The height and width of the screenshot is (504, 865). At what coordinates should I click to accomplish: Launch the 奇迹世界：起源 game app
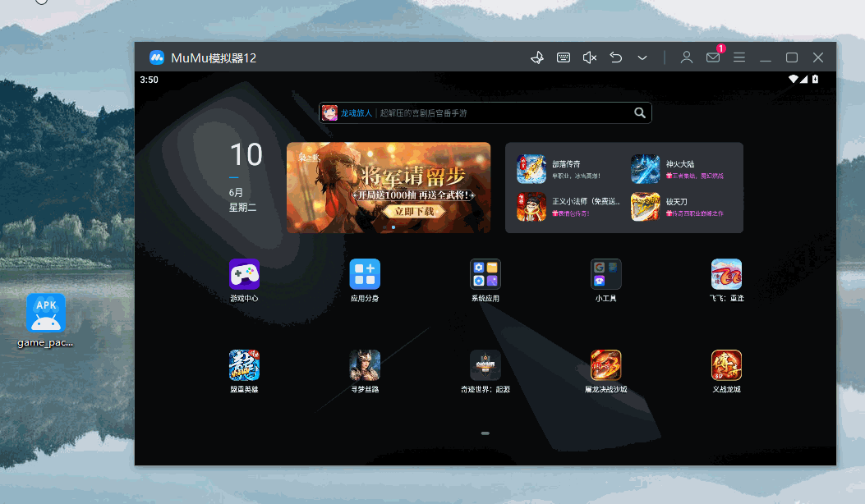click(485, 371)
